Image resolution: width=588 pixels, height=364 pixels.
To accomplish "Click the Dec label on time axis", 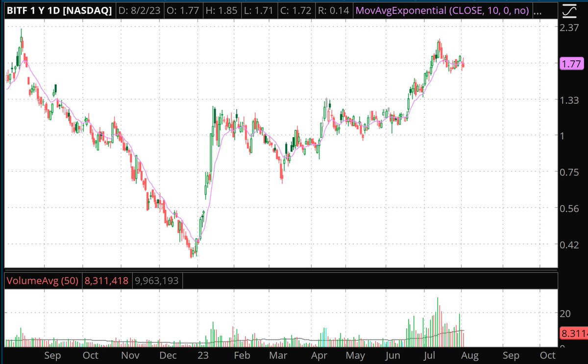I will point(168,355).
